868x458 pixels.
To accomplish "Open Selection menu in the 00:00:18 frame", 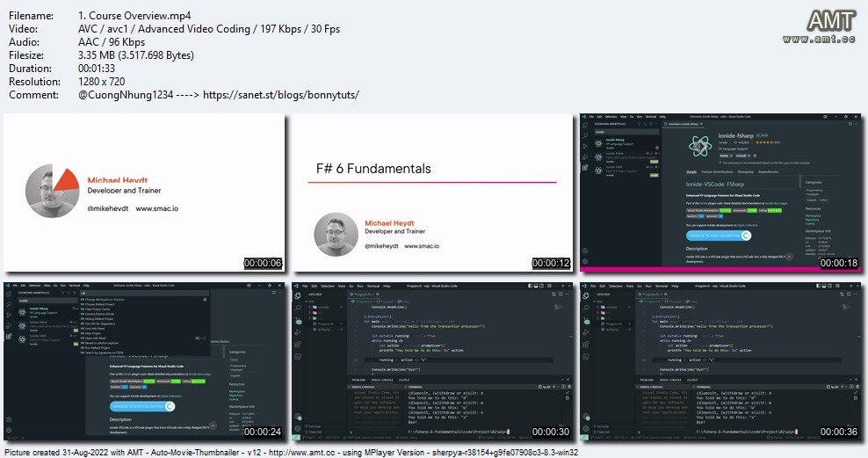I will [611, 117].
